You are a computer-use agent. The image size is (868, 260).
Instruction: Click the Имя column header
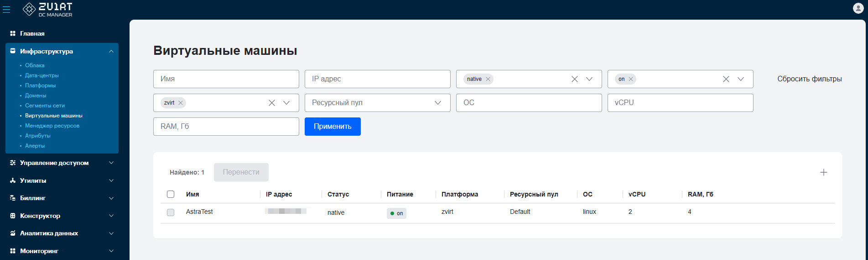click(x=192, y=194)
